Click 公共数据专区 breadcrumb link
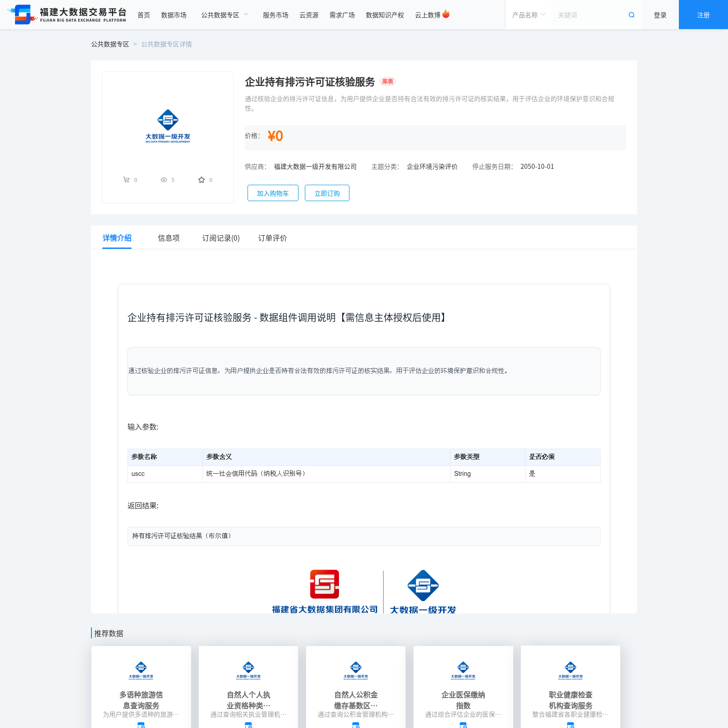Image resolution: width=728 pixels, height=728 pixels. 110,44
